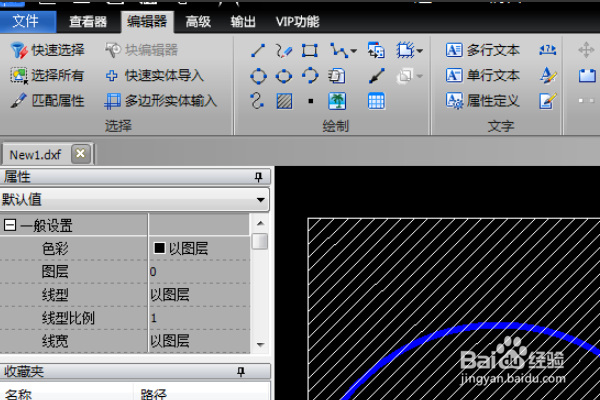
Task: Click the properties list scroll-down arrow
Action: tap(260, 345)
